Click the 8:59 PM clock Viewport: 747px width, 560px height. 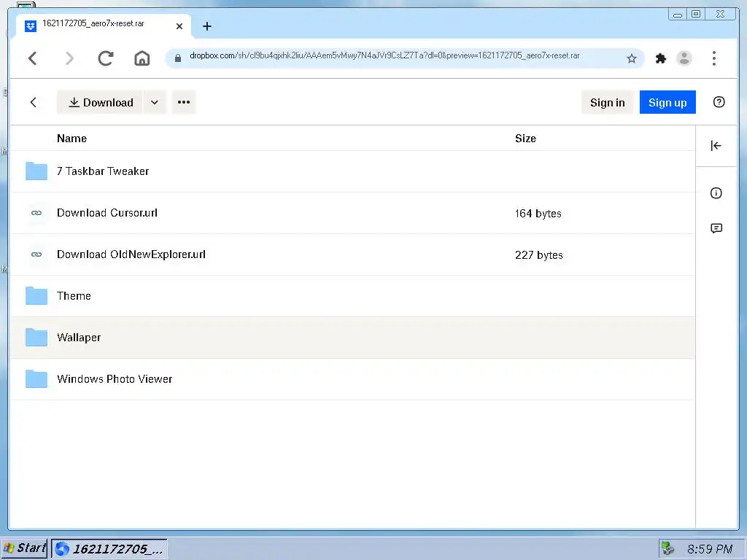point(710,549)
